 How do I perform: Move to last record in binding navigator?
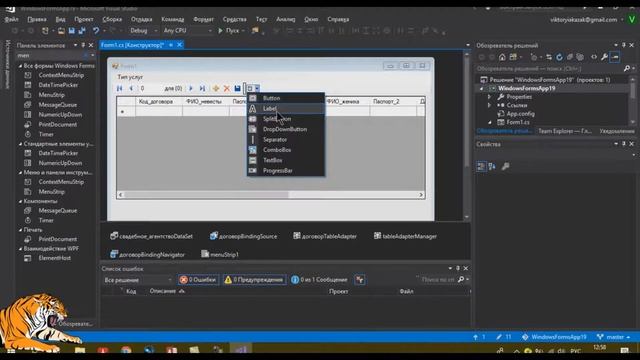coord(202,88)
